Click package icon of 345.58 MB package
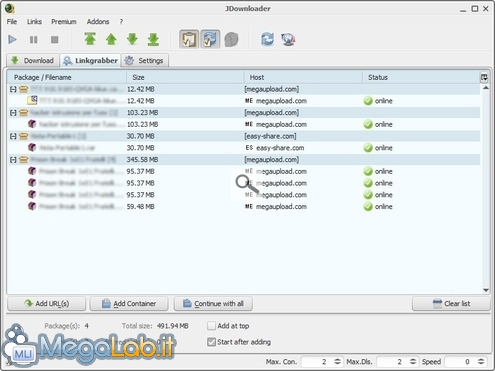 [23, 160]
